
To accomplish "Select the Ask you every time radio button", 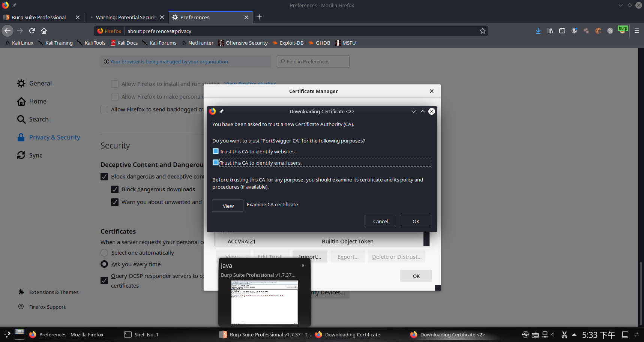I will click(x=104, y=264).
